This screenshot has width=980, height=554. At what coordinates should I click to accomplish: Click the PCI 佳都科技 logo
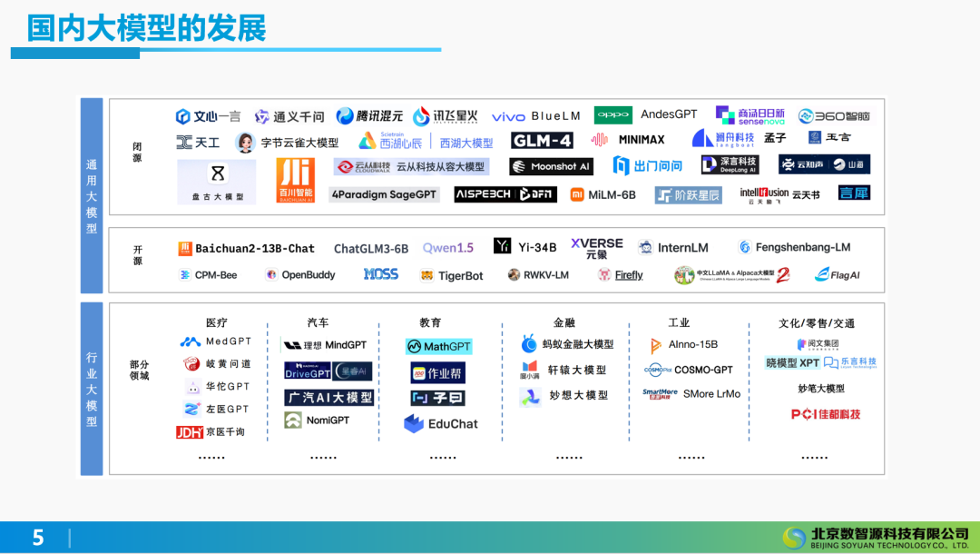pos(826,414)
